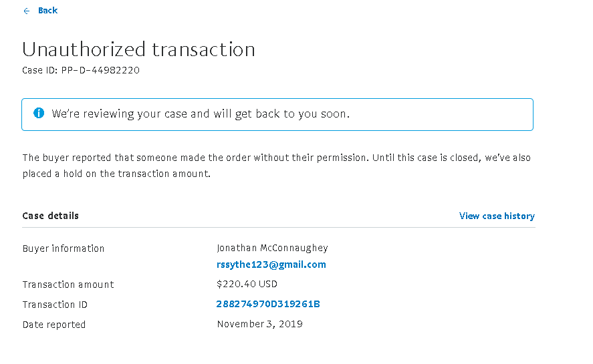Click the buyer email rssythe123@gmail.com
Viewport: 593px width, 364px height.
click(x=271, y=264)
